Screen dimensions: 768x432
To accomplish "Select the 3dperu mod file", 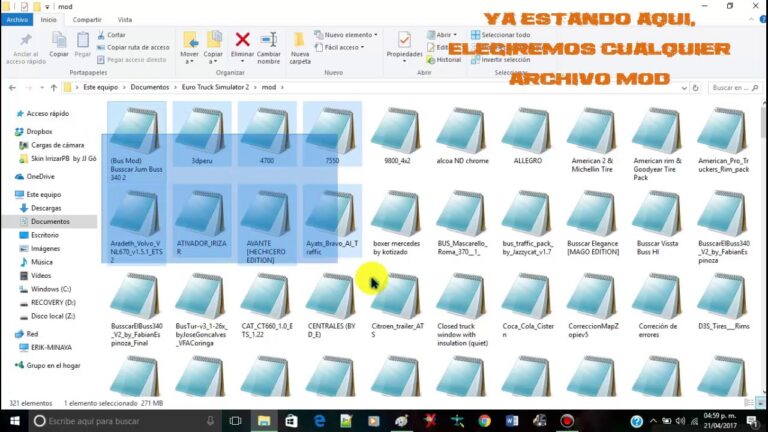I will (202, 136).
